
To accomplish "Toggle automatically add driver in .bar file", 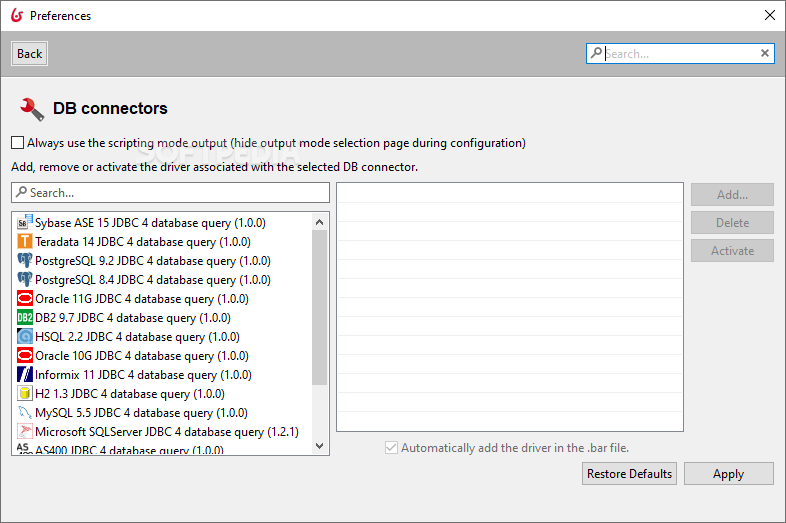I will pos(391,447).
